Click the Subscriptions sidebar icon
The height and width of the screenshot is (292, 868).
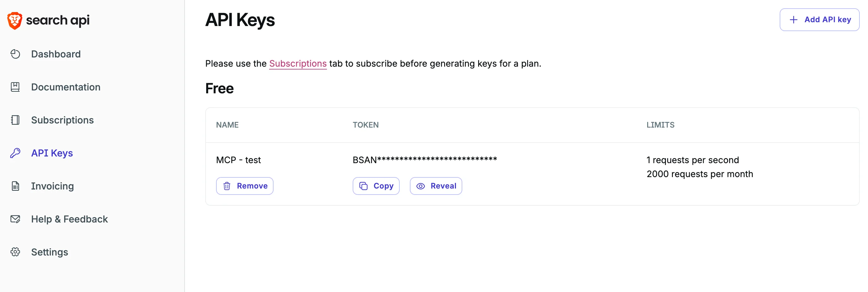(x=15, y=120)
